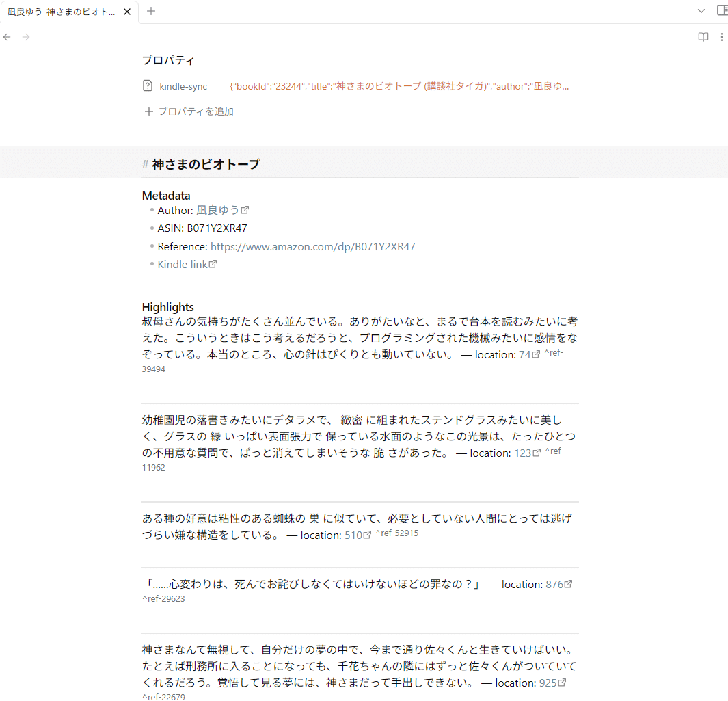The width and height of the screenshot is (728, 701).
Task: Open the tab list dropdown chevron
Action: tap(701, 11)
